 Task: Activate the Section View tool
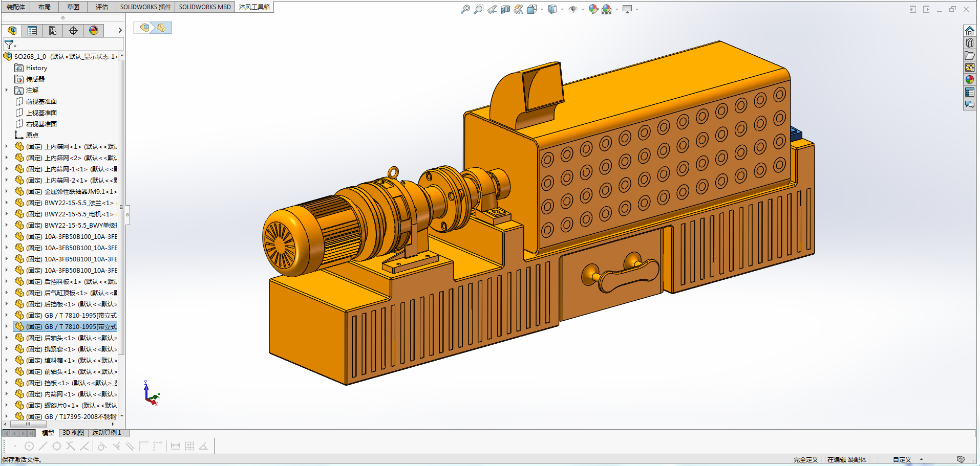pyautogui.click(x=505, y=9)
